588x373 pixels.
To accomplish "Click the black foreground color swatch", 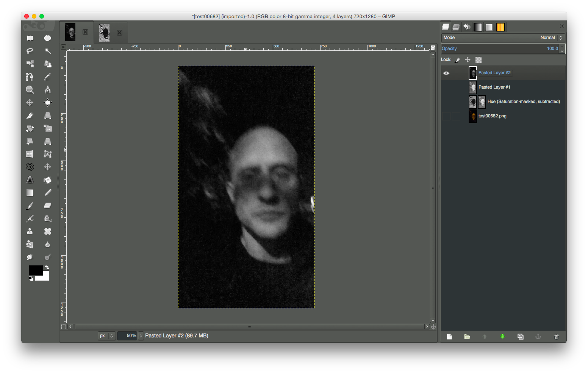I will [35, 270].
